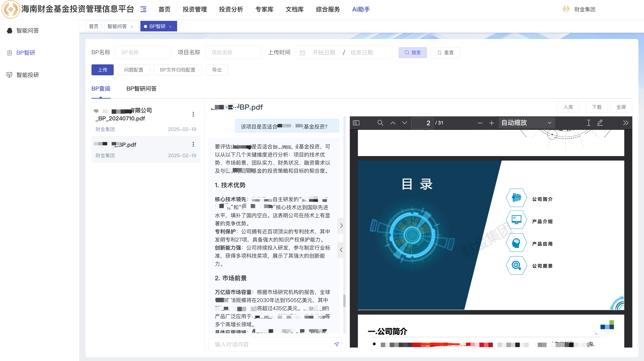
Task: Close the 智能问答 tab
Action: pos(132,26)
